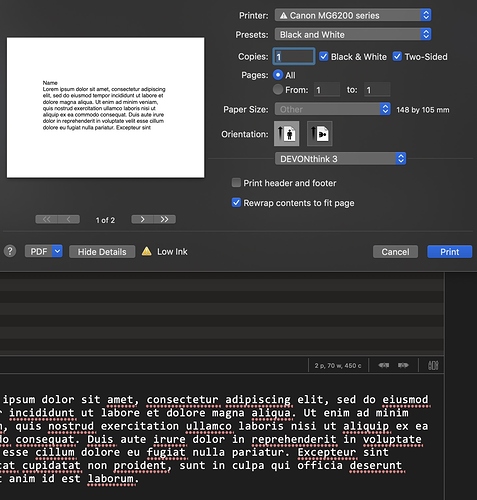
Task: Select the From pages radio button
Action: (x=278, y=89)
